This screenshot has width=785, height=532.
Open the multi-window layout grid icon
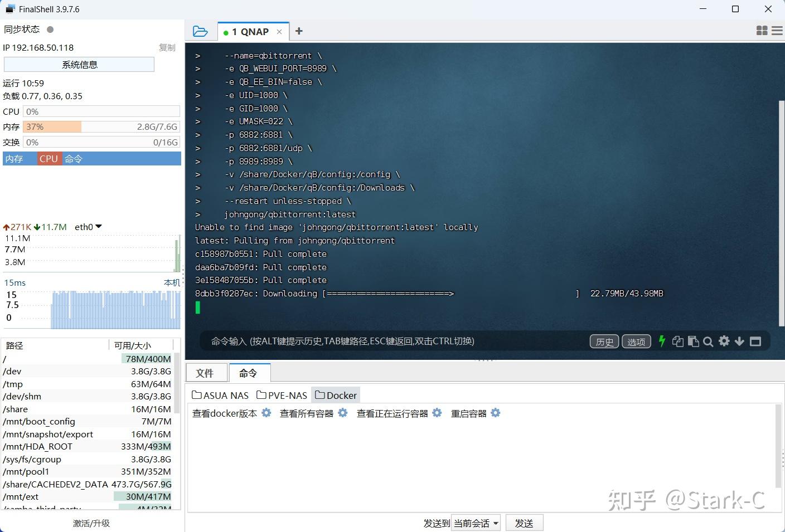762,31
